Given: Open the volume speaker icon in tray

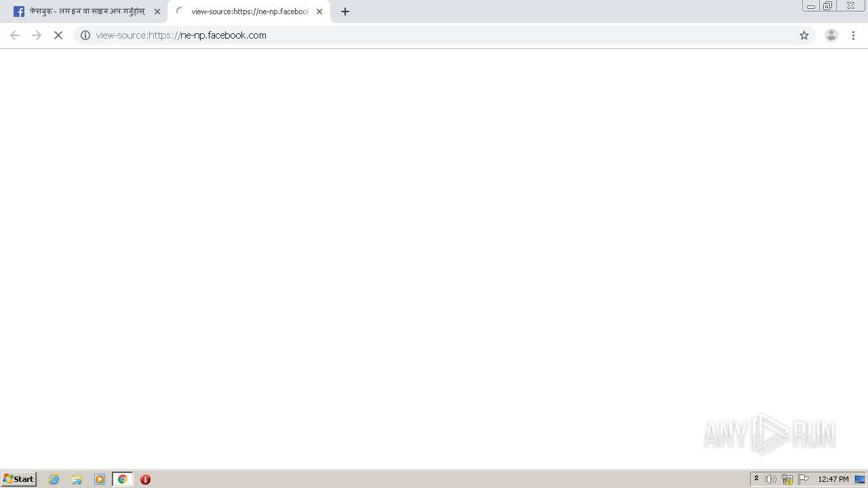Looking at the screenshot, I should pos(771,479).
